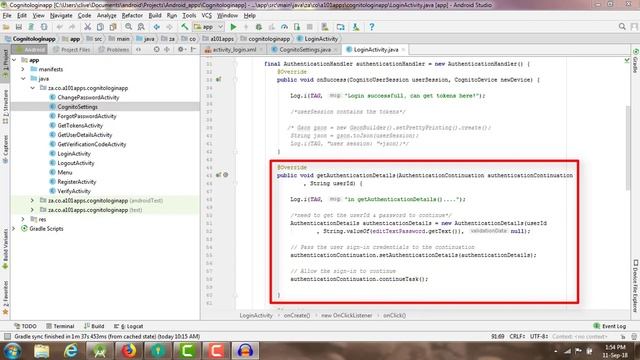Collapse the java folder node
Image resolution: width=640 pixels, height=360 pixels.
23,79
